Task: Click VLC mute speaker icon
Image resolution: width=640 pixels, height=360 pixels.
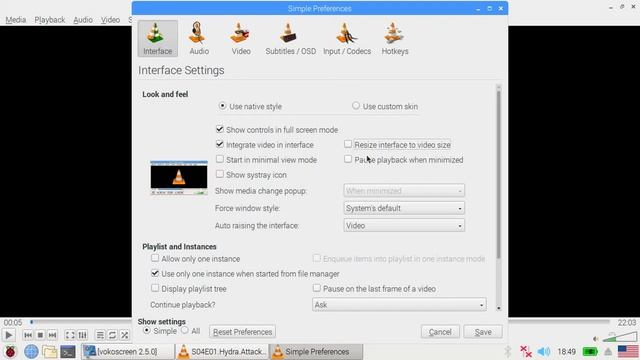Action: [596, 339]
